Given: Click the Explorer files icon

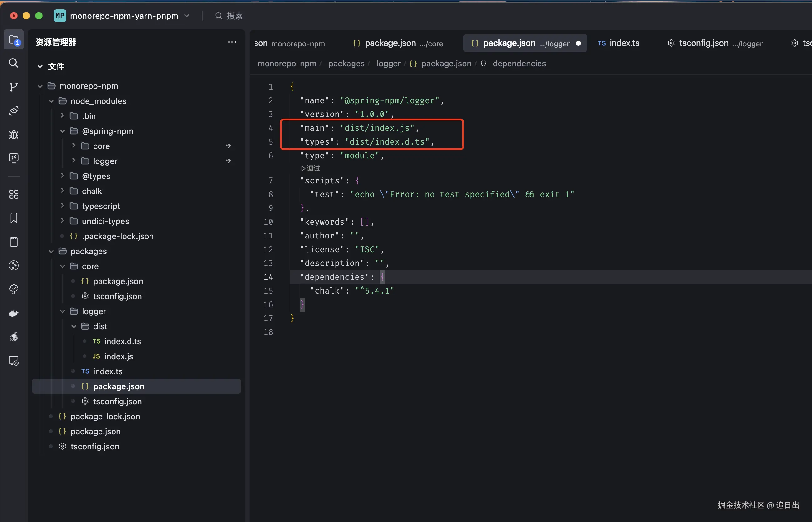Looking at the screenshot, I should [x=13, y=40].
